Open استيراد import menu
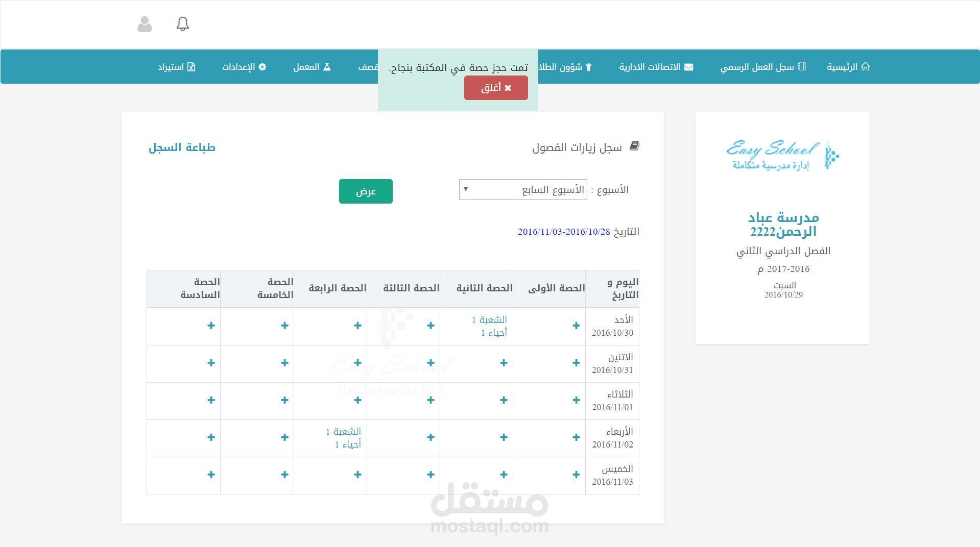980x547 pixels. click(x=176, y=67)
